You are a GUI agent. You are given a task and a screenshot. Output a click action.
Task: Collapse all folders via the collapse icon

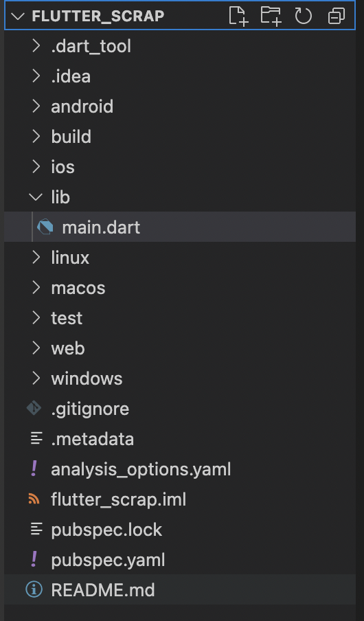(337, 16)
